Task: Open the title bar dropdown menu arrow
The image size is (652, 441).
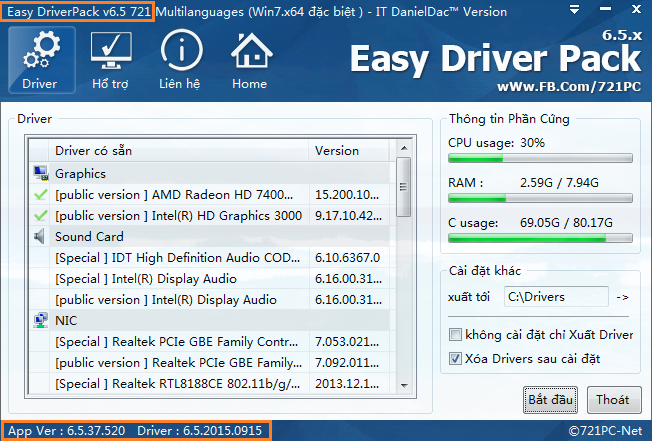Action: tap(574, 10)
